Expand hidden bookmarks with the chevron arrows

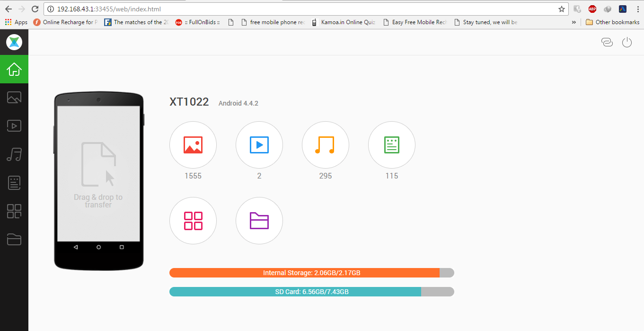click(x=573, y=22)
